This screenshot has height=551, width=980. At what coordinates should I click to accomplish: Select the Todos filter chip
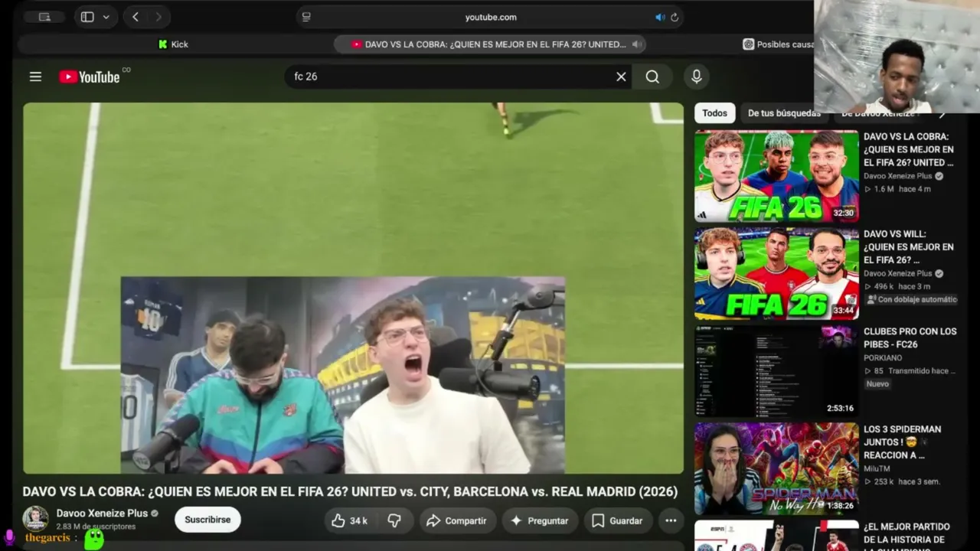point(714,113)
